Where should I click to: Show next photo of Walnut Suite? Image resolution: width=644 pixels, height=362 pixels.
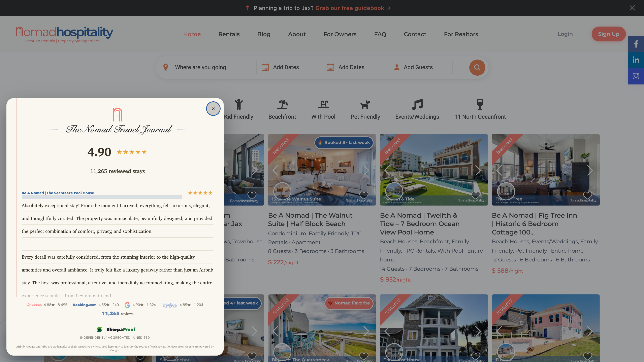(366, 170)
